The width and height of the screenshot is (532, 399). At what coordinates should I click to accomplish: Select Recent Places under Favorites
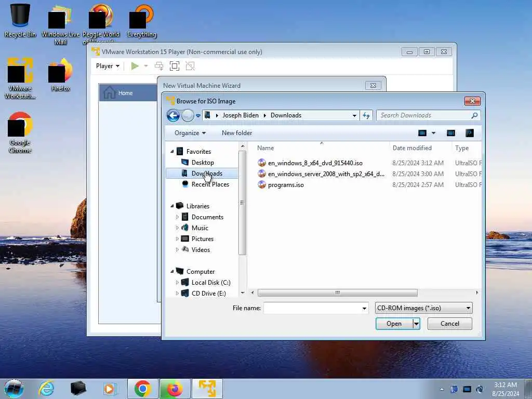click(210, 184)
